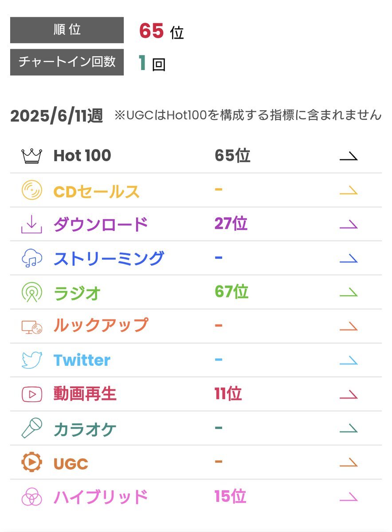This screenshot has width=392, height=532.
Task: Click the ダウンロード download icon
Action: pos(32,224)
